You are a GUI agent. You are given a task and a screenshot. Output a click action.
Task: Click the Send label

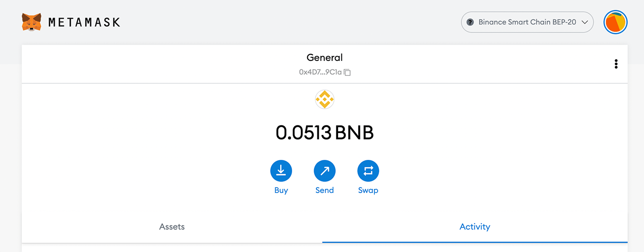coord(325,190)
